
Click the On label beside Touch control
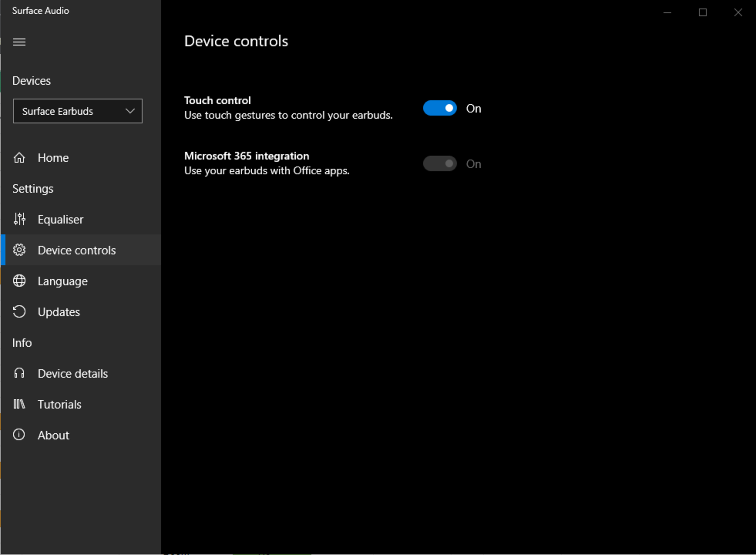point(473,109)
